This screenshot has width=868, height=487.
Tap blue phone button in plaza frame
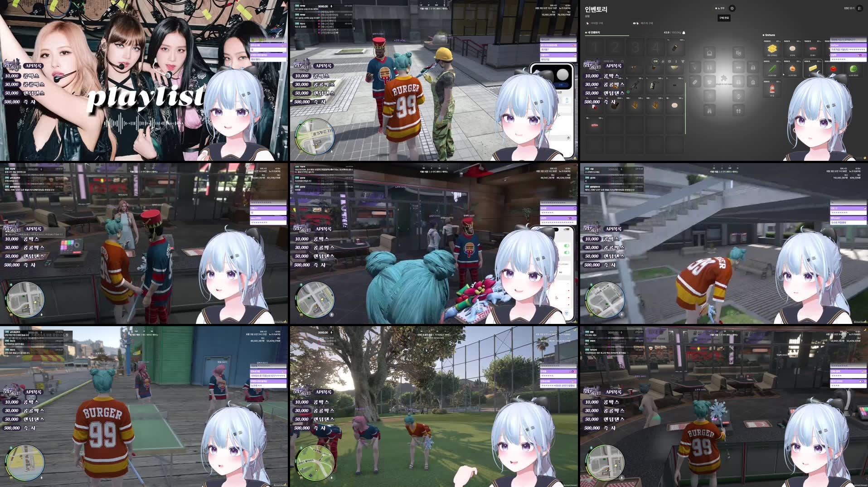pyautogui.click(x=562, y=85)
